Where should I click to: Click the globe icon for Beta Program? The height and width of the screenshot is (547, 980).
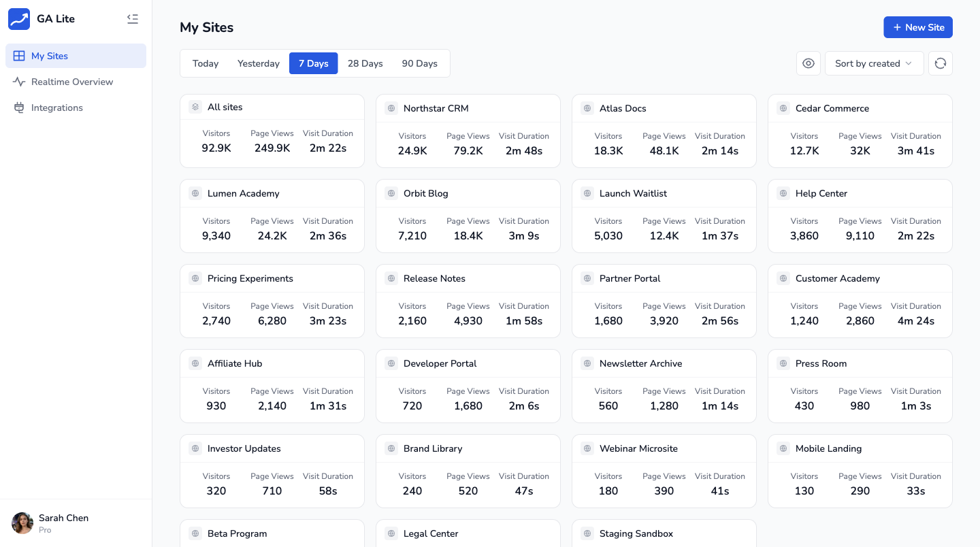tap(195, 533)
